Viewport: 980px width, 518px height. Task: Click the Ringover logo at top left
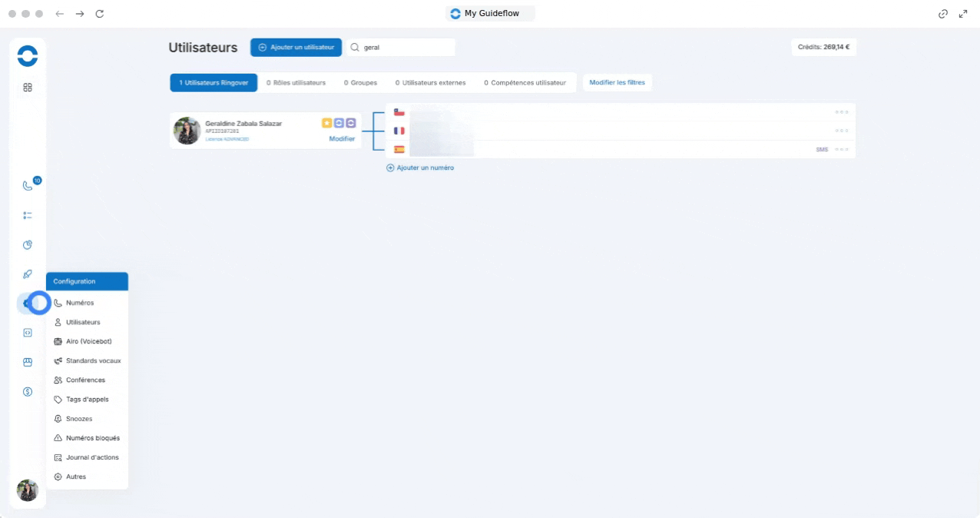[28, 56]
